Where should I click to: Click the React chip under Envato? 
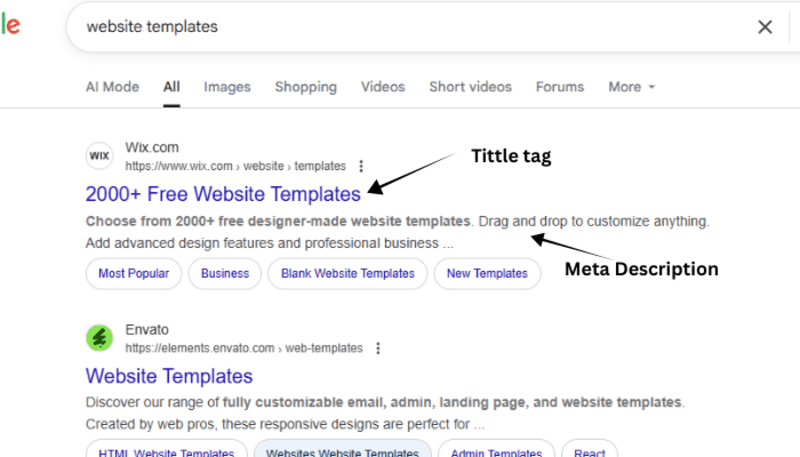589,450
